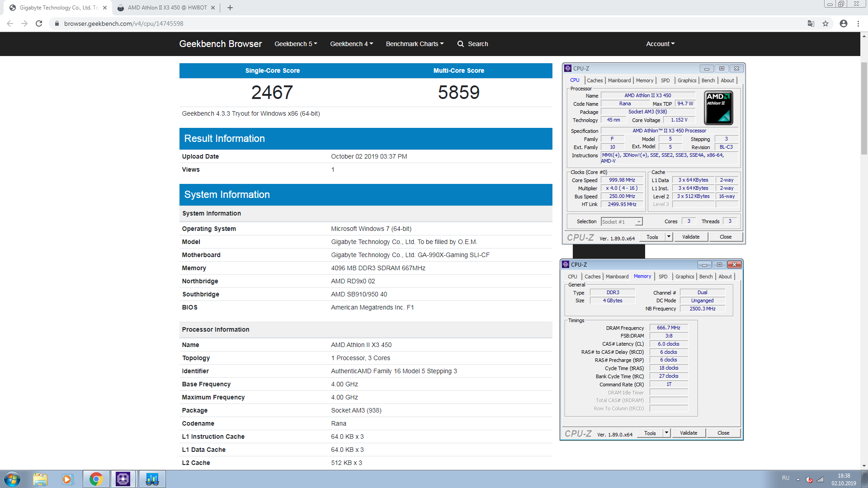The height and width of the screenshot is (488, 868).
Task: Close the AMD Athlon II X3 450 HWBOT tab
Action: [213, 8]
